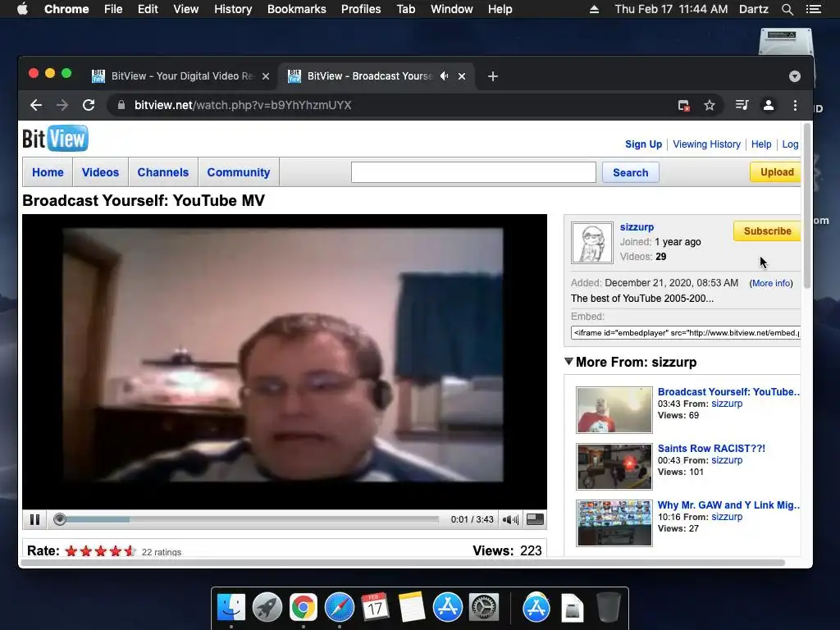840x630 pixels.
Task: Click thumbnail of 03:43 Broadcast Yourself video
Action: coord(614,410)
